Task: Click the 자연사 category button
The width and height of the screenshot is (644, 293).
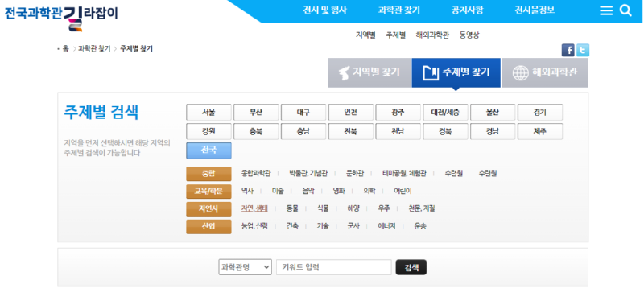Action: click(208, 208)
